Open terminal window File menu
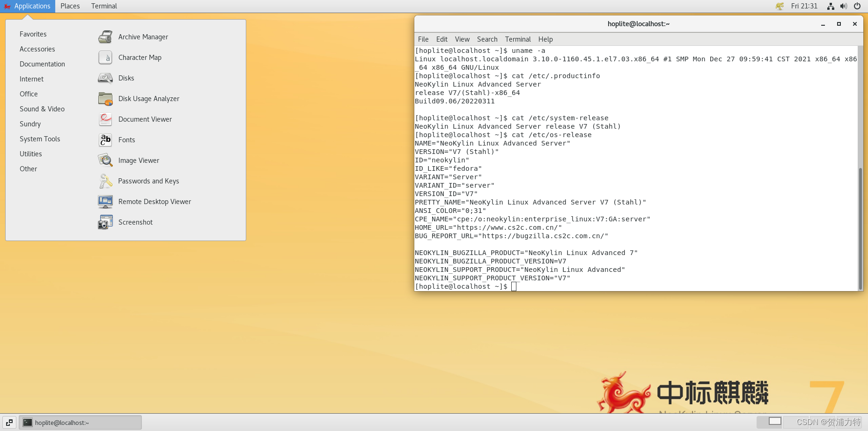This screenshot has width=868, height=431. [x=423, y=39]
